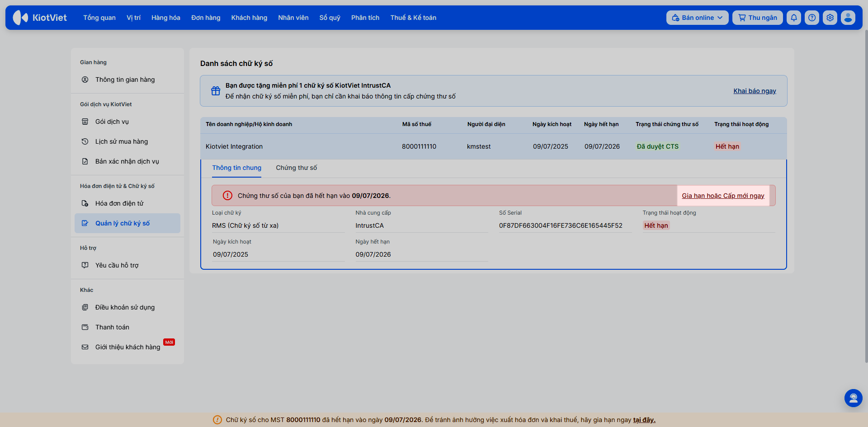Open the settings gear icon
The image size is (868, 427).
[x=830, y=18]
